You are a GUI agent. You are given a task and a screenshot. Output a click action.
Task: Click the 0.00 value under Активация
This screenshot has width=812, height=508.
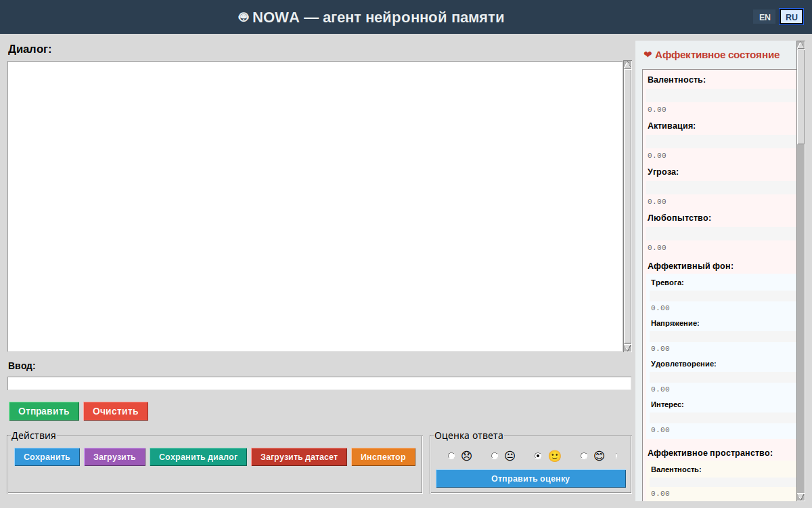point(657,156)
